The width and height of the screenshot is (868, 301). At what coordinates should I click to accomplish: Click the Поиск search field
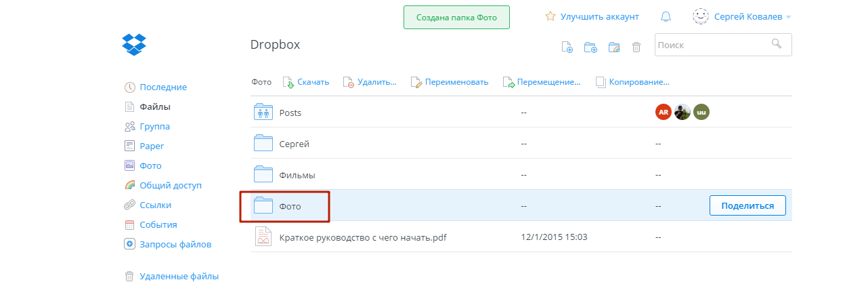click(x=723, y=45)
